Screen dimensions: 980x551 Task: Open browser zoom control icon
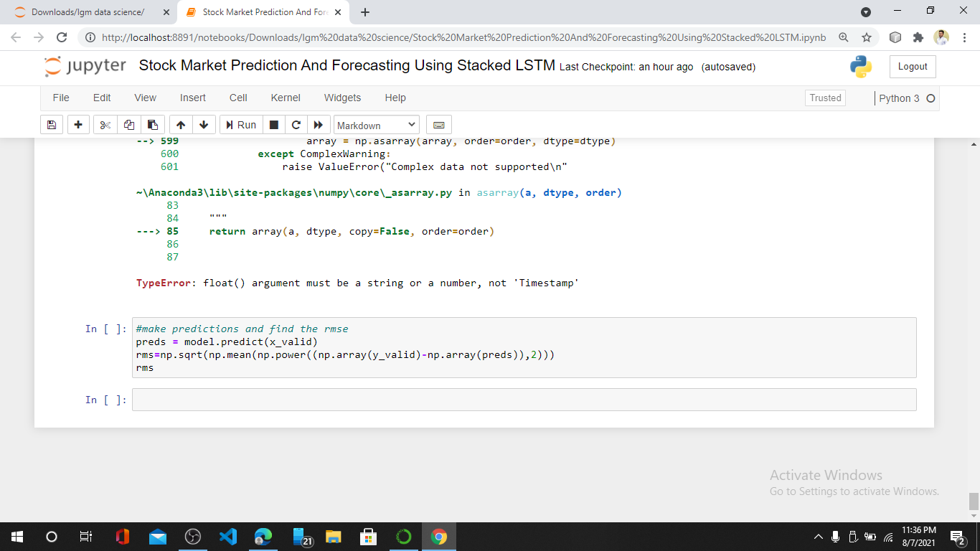click(844, 37)
